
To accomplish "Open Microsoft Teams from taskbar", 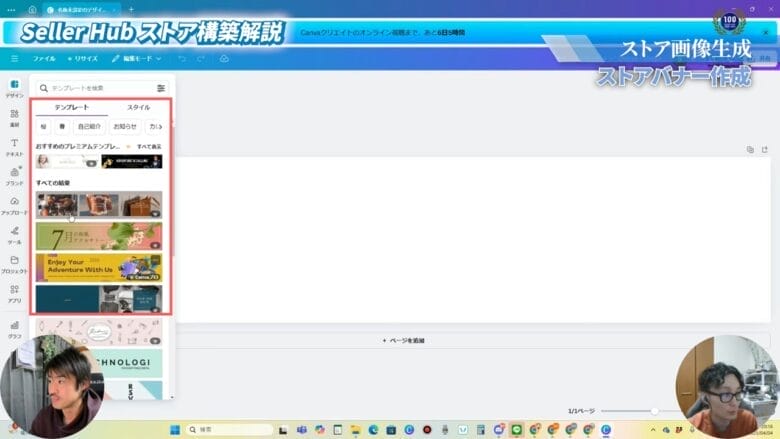I will [301, 430].
